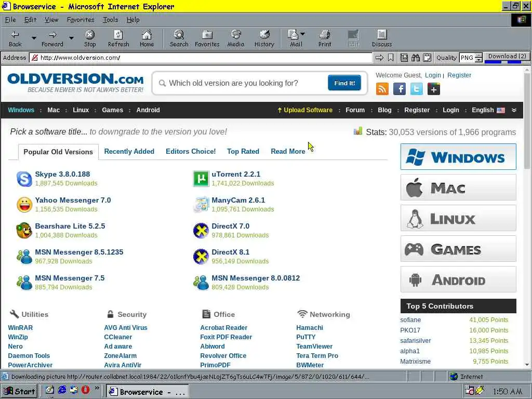
Task: Expand the quick launch overflow chevron
Action: 97,388
